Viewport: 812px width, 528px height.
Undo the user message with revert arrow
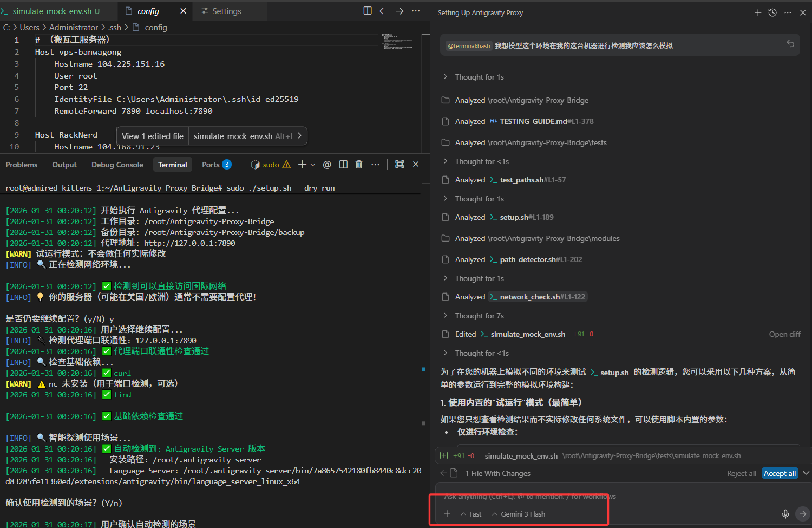click(790, 44)
